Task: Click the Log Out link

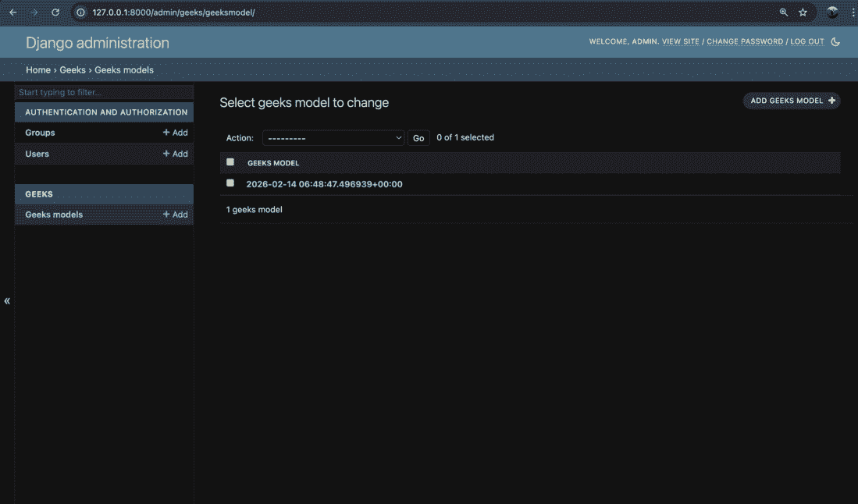Action: 807,41
